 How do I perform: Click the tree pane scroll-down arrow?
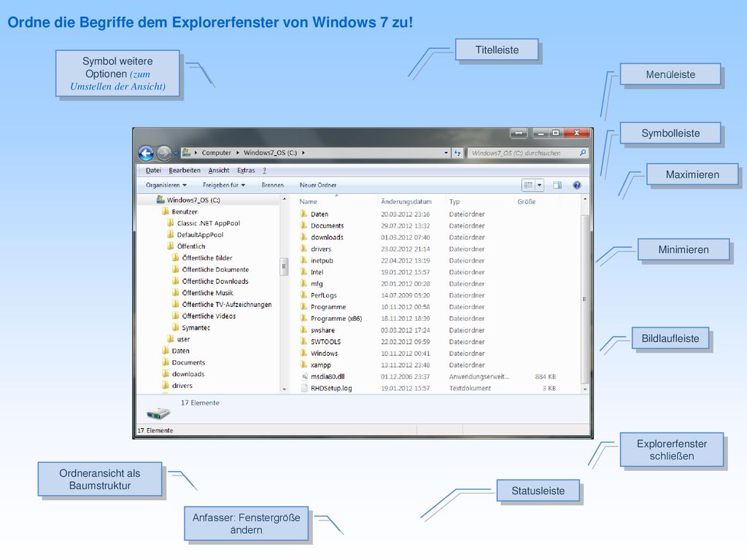[284, 389]
